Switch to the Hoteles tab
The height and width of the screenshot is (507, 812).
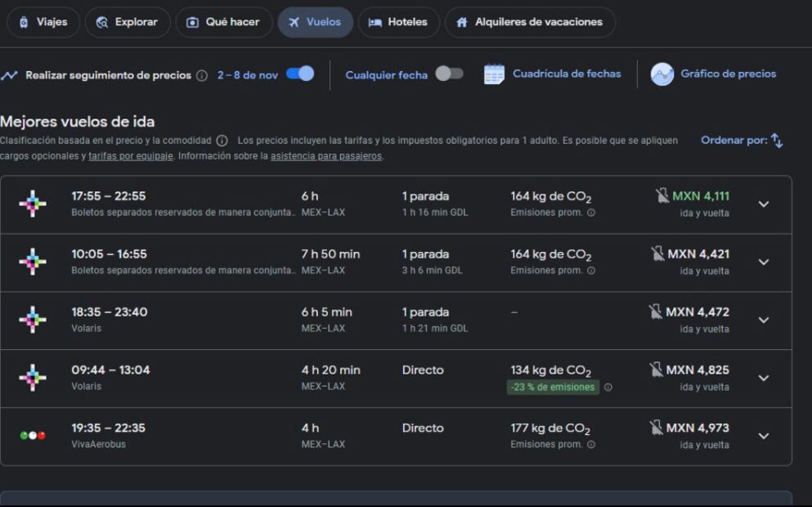pyautogui.click(x=398, y=22)
